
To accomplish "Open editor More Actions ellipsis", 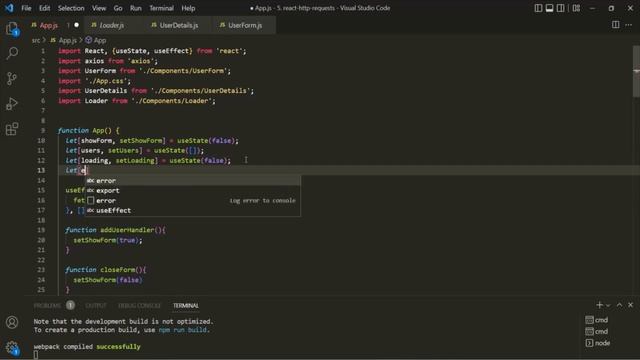I will coord(629,25).
